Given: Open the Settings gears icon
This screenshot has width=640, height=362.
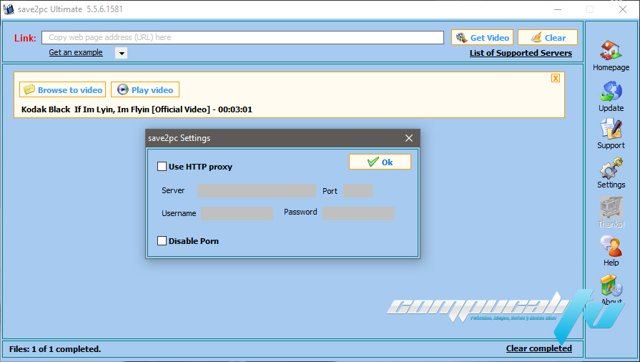Looking at the screenshot, I should click(611, 168).
